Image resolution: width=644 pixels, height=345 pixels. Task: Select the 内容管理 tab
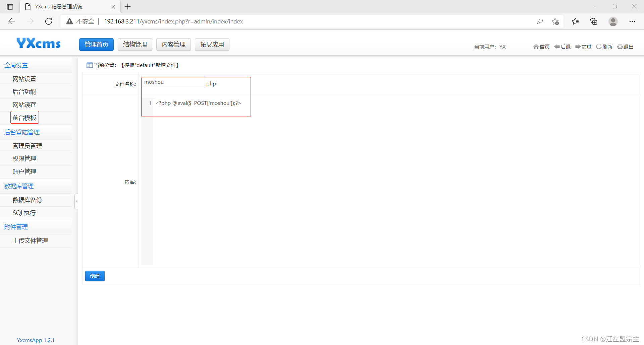173,45
